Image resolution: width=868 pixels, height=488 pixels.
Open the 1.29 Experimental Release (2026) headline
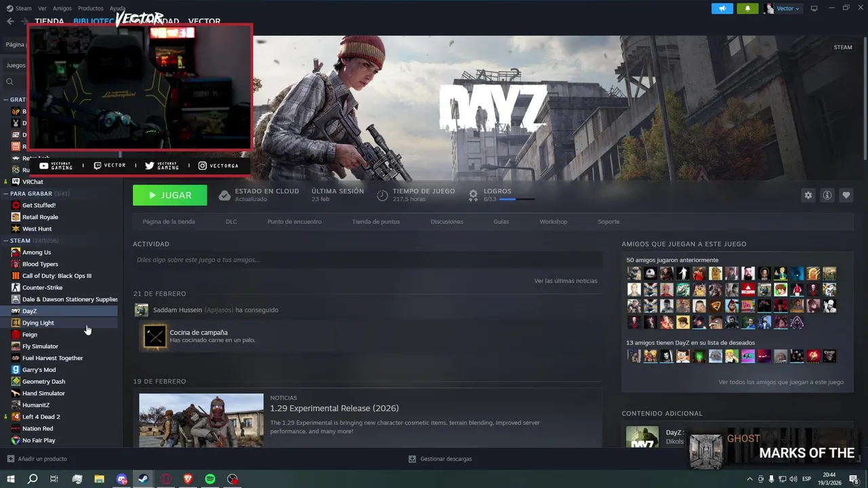(x=334, y=408)
